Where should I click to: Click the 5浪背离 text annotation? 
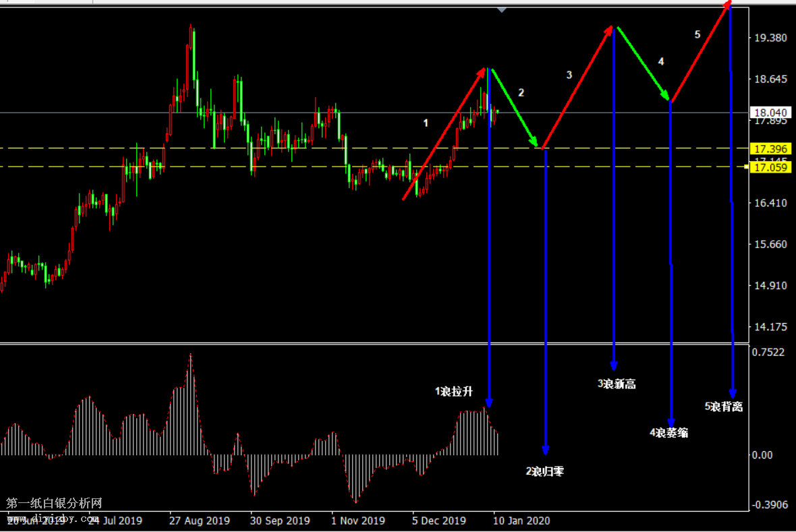click(x=724, y=407)
